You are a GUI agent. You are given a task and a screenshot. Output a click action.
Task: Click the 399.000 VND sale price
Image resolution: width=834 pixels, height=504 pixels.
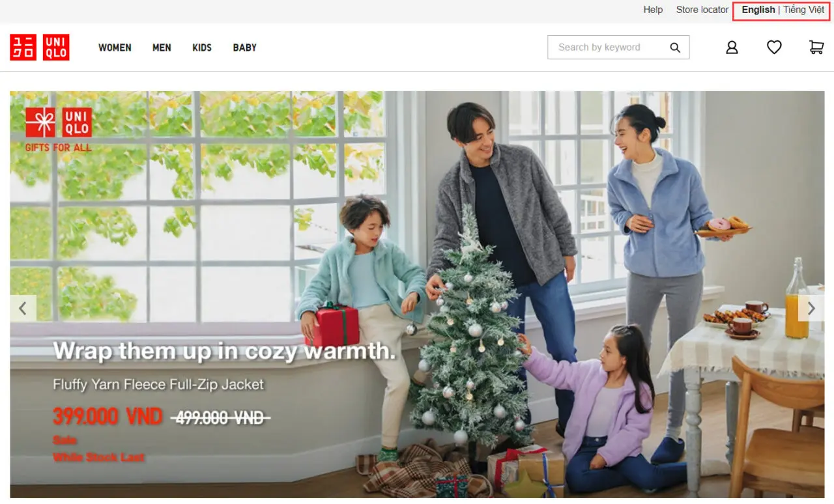coord(108,416)
